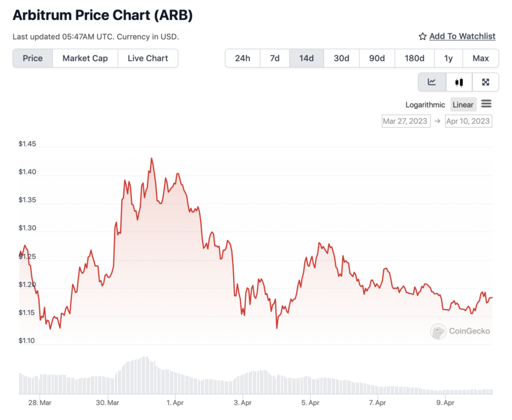Open the Mar 27, 2023 start date
This screenshot has width=512, height=420.
coord(406,121)
